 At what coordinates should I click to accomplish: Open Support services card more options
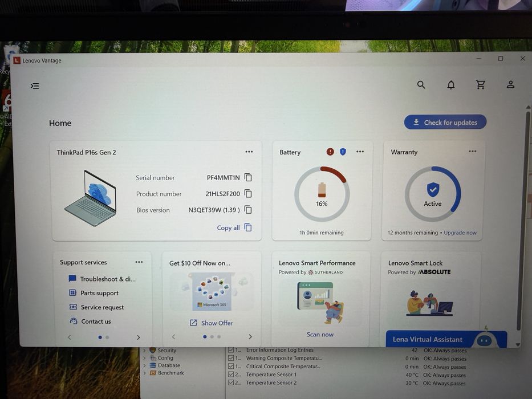click(x=139, y=262)
